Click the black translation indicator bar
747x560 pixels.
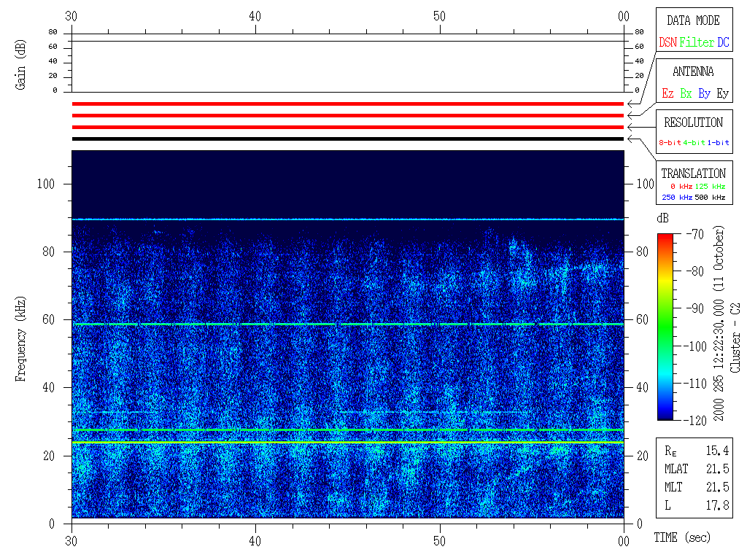coord(347,139)
